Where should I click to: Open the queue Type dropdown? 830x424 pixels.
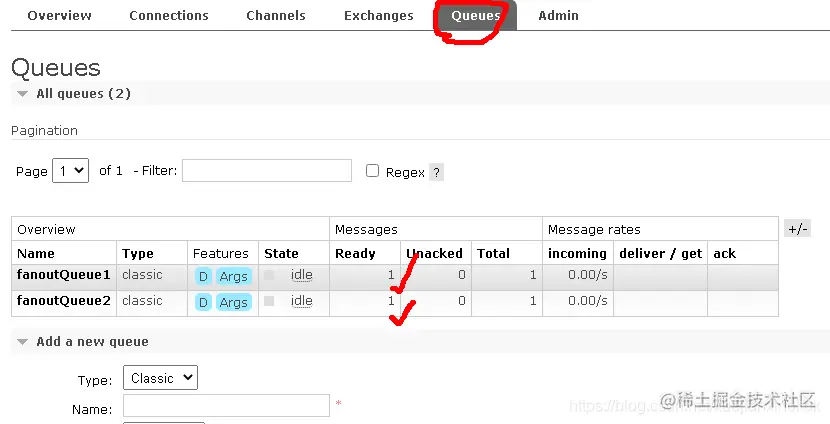[x=160, y=378]
